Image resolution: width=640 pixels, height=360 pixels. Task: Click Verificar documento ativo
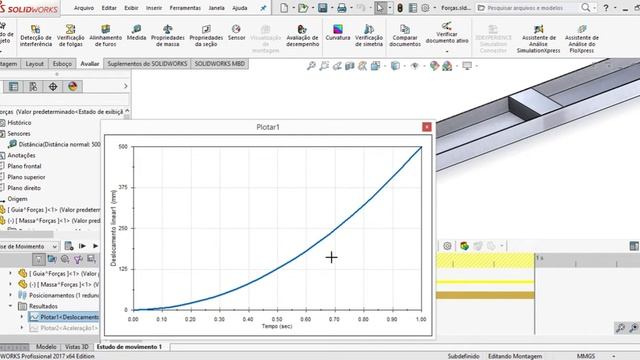[447, 33]
